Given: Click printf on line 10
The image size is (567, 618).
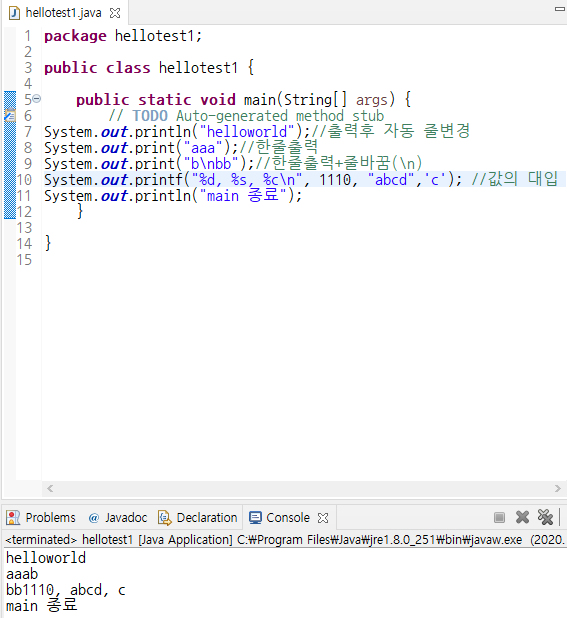Looking at the screenshot, I should [x=159, y=180].
